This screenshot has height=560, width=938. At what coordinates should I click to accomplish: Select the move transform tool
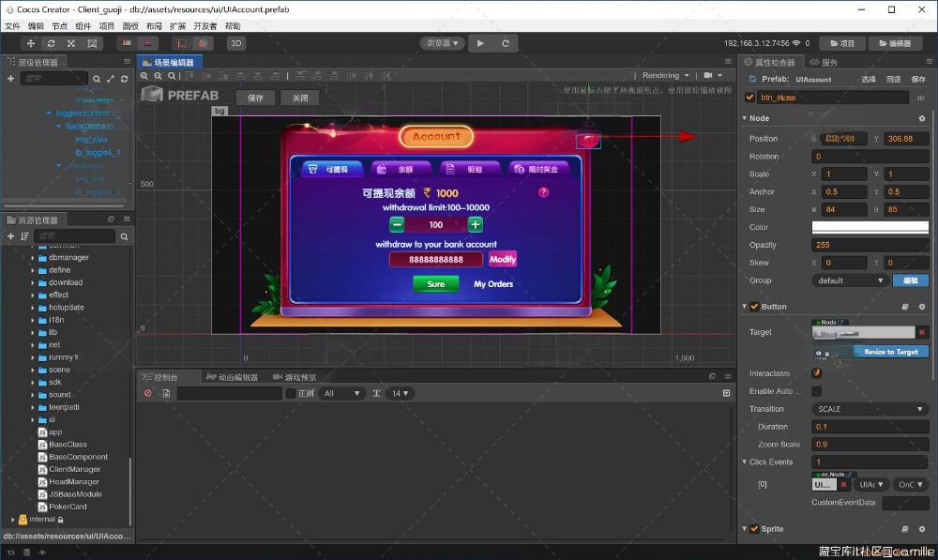pos(31,43)
